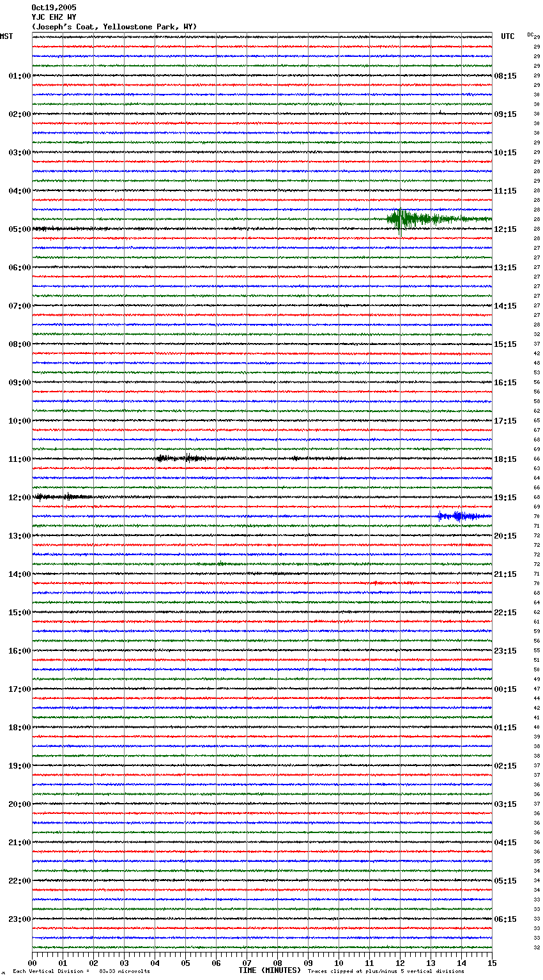Click the 15:15 UTC time label
This screenshot has height=980, width=543.
(505, 344)
